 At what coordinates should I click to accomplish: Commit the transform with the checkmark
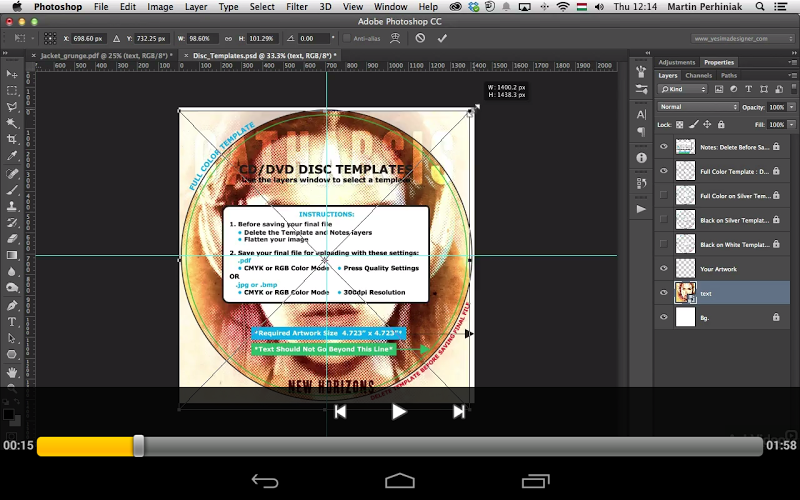[x=442, y=38]
